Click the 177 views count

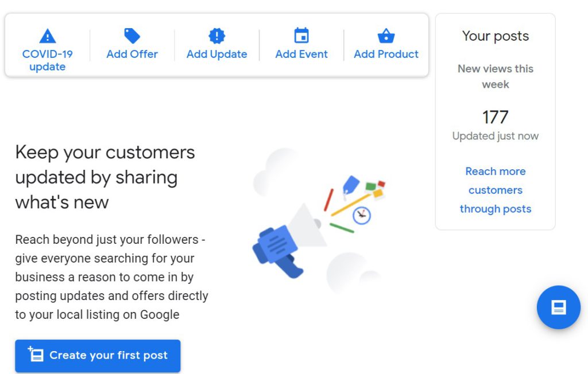(x=496, y=117)
